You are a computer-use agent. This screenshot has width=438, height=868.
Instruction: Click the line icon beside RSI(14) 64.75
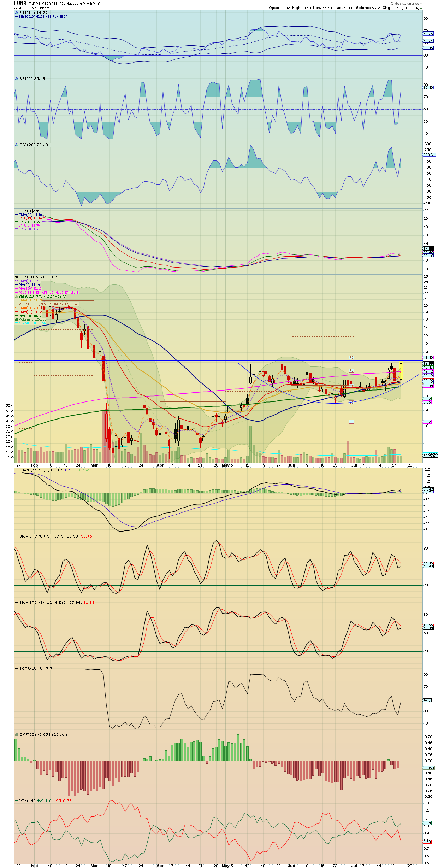17,12
